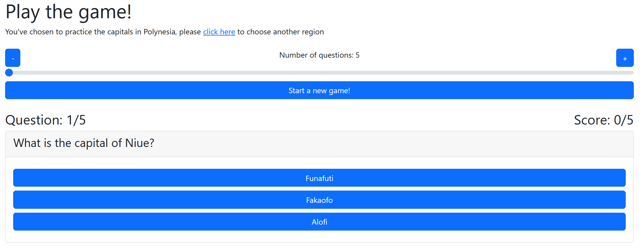
Task: Click the 'Question: 1/5' counter
Action: [x=45, y=120]
